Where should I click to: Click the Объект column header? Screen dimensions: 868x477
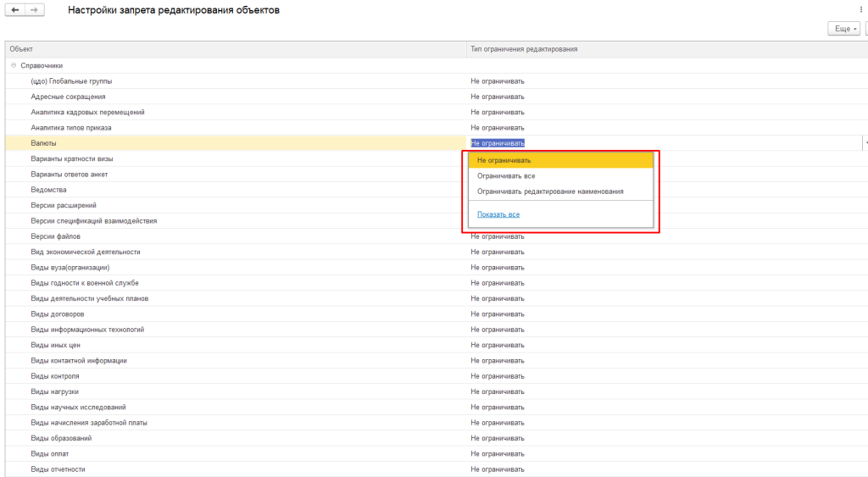point(21,49)
